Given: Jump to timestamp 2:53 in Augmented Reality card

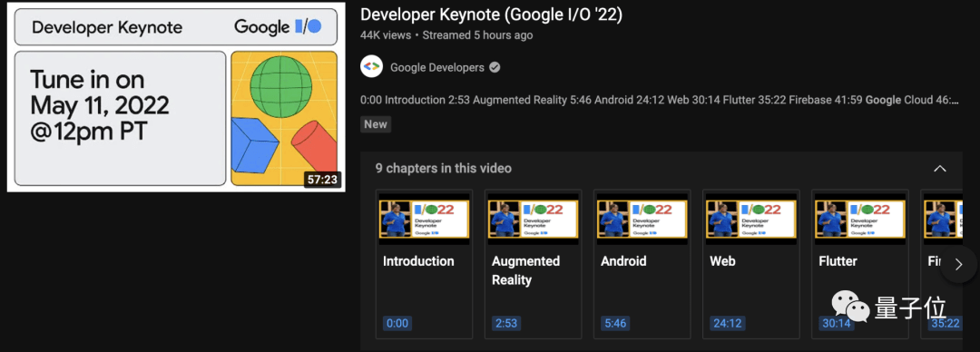Looking at the screenshot, I should 506,323.
